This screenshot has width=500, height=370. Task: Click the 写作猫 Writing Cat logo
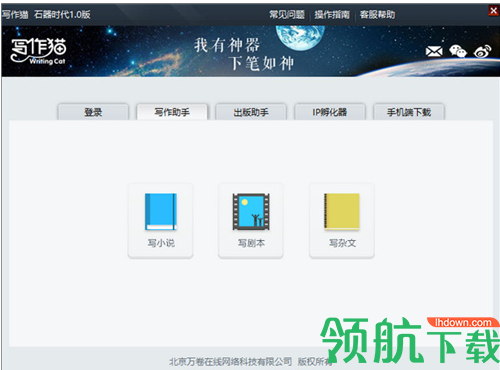click(x=39, y=51)
